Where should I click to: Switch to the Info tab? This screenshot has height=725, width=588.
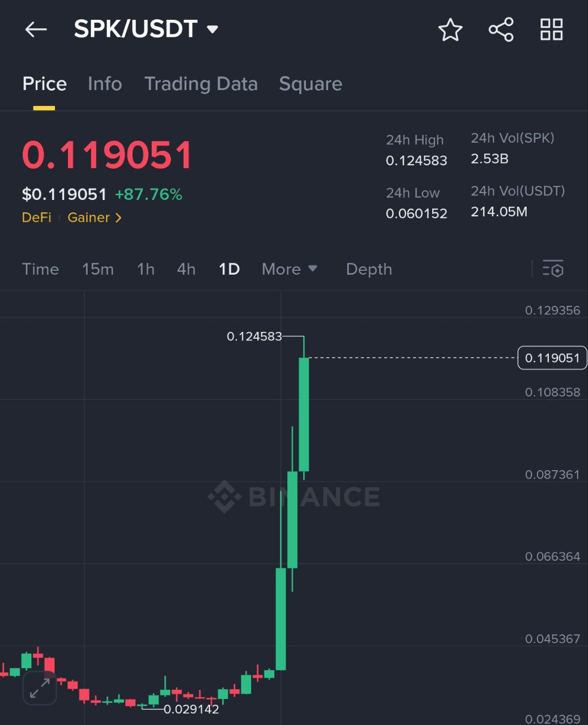coord(105,84)
